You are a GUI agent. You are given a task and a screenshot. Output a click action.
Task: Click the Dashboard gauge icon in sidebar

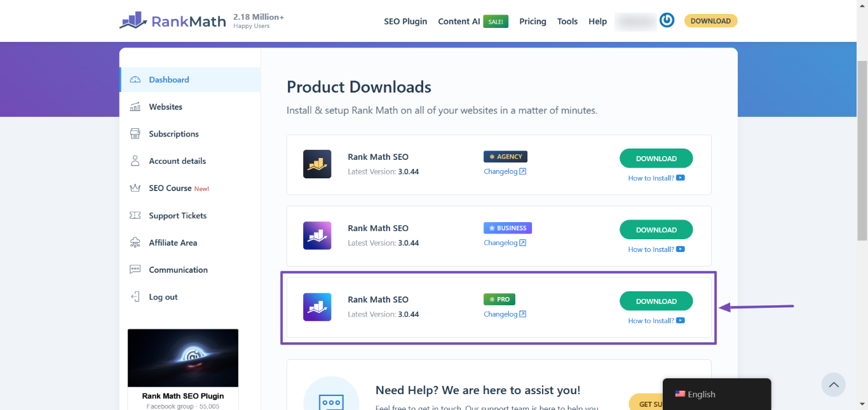135,80
